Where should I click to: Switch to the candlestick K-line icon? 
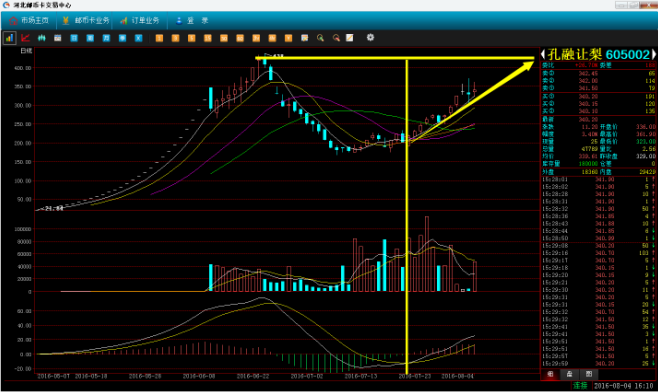click(42, 38)
